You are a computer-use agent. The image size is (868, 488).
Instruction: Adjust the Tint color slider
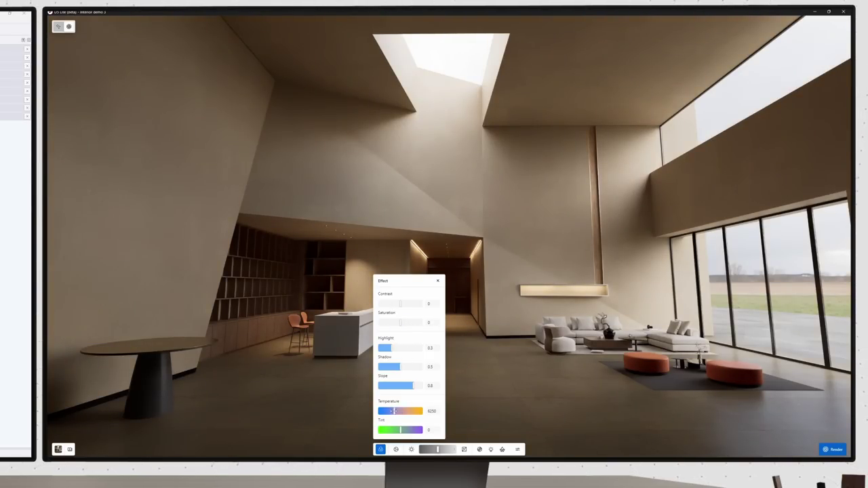pyautogui.click(x=400, y=430)
